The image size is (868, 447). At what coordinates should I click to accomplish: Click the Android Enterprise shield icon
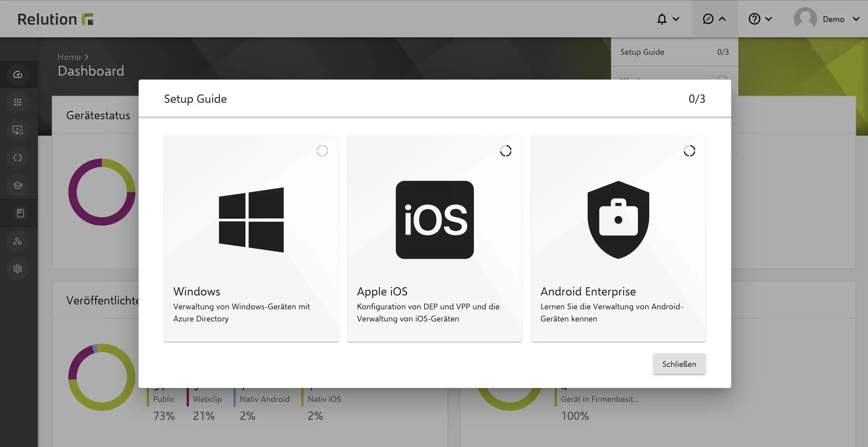[618, 220]
